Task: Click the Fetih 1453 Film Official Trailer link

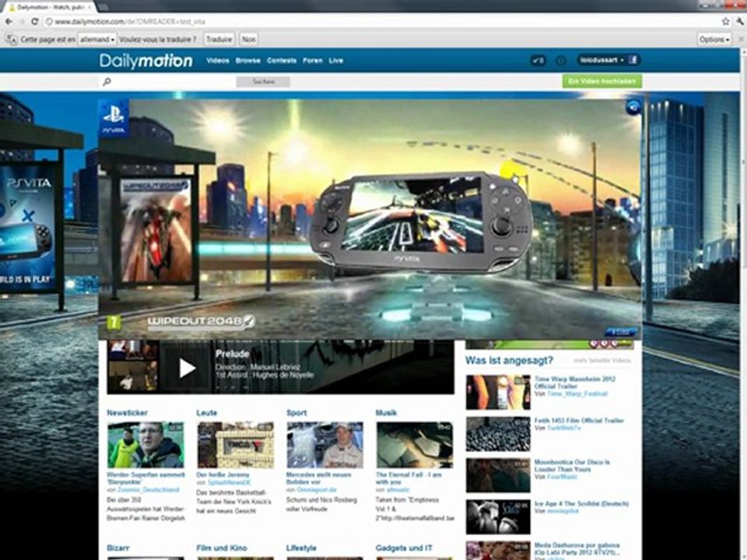Action: pos(579,421)
